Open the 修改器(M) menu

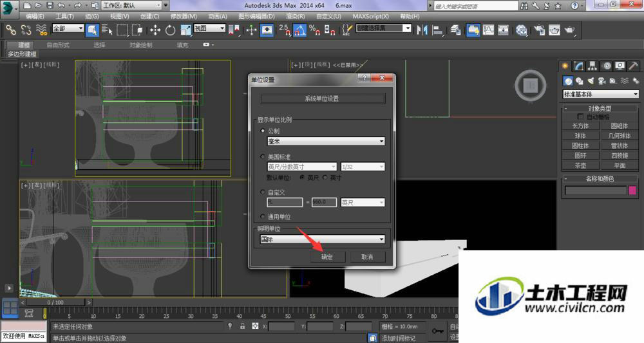click(x=184, y=17)
